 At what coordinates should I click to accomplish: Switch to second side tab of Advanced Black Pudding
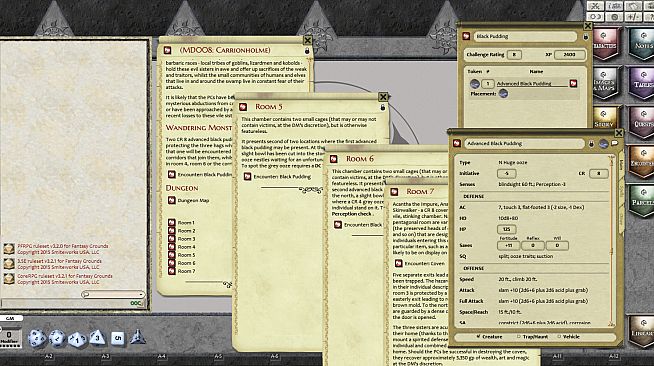point(621,192)
